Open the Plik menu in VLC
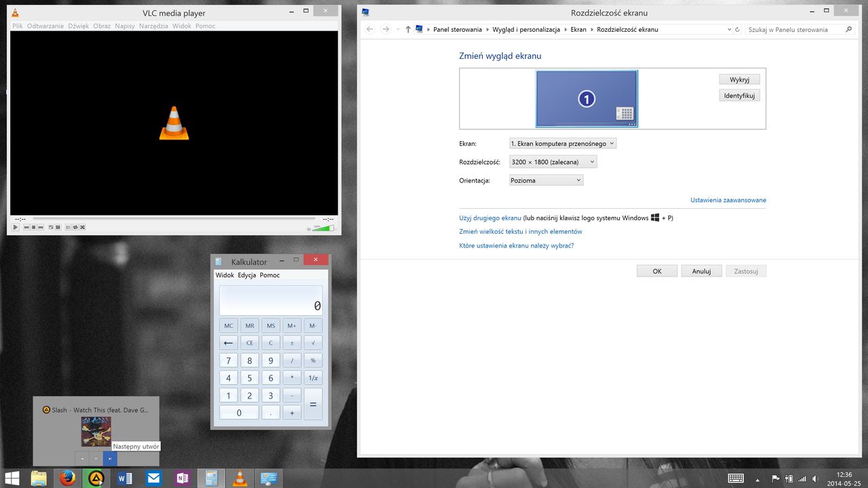 coord(18,26)
